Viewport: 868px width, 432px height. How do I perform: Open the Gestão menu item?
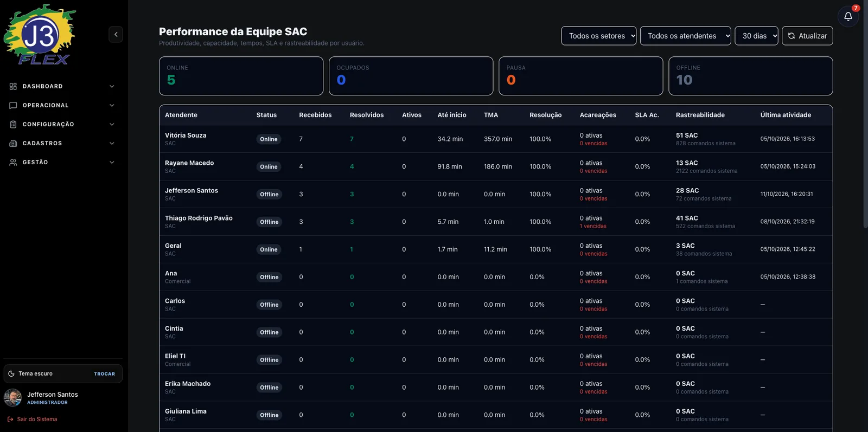pos(62,162)
